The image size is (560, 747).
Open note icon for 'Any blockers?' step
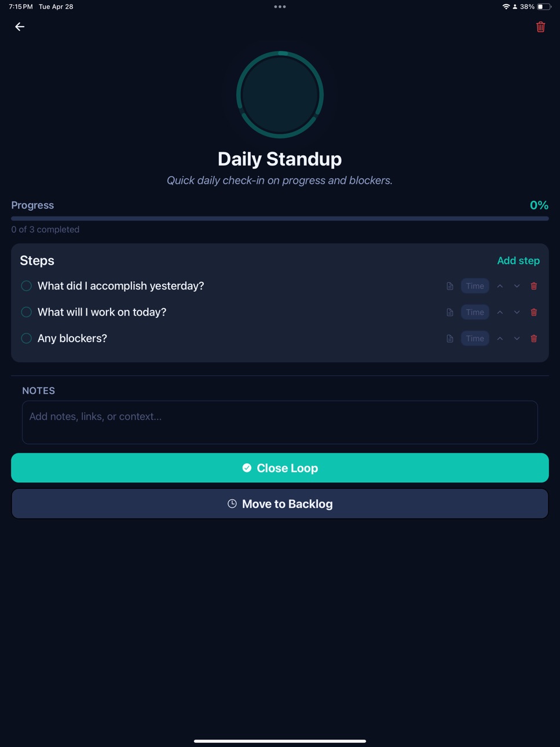pyautogui.click(x=450, y=339)
